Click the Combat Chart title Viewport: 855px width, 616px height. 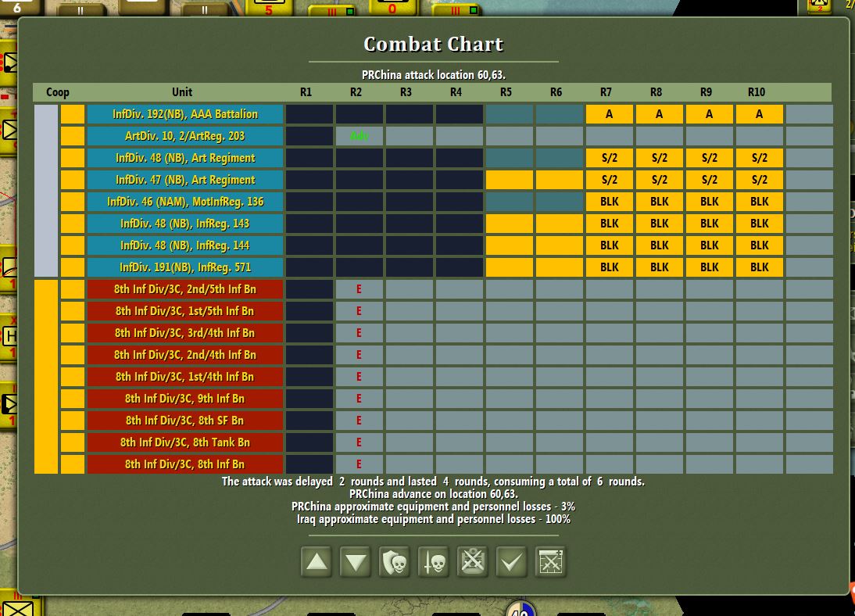click(434, 45)
